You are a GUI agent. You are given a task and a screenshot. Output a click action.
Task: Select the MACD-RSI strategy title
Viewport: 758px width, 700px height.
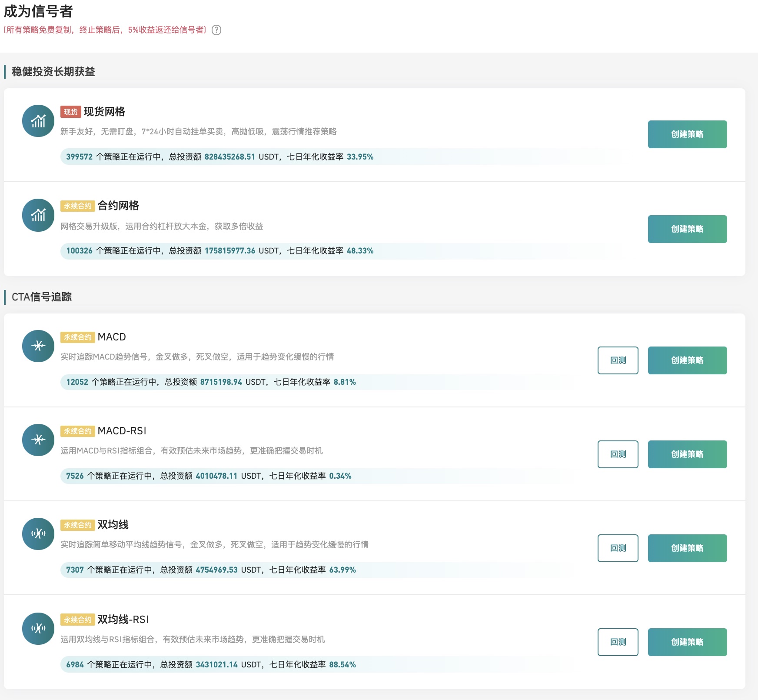(122, 431)
